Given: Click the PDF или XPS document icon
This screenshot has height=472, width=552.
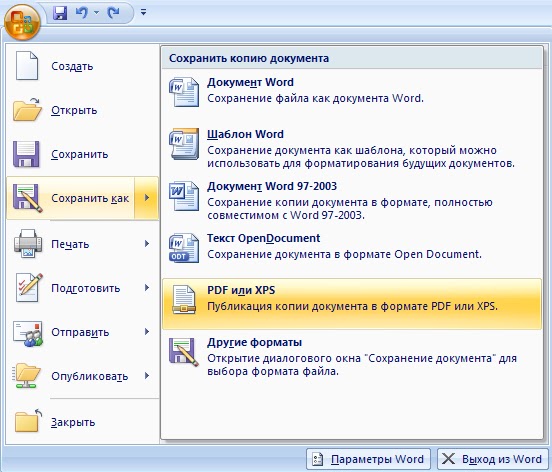Looking at the screenshot, I should (x=183, y=300).
